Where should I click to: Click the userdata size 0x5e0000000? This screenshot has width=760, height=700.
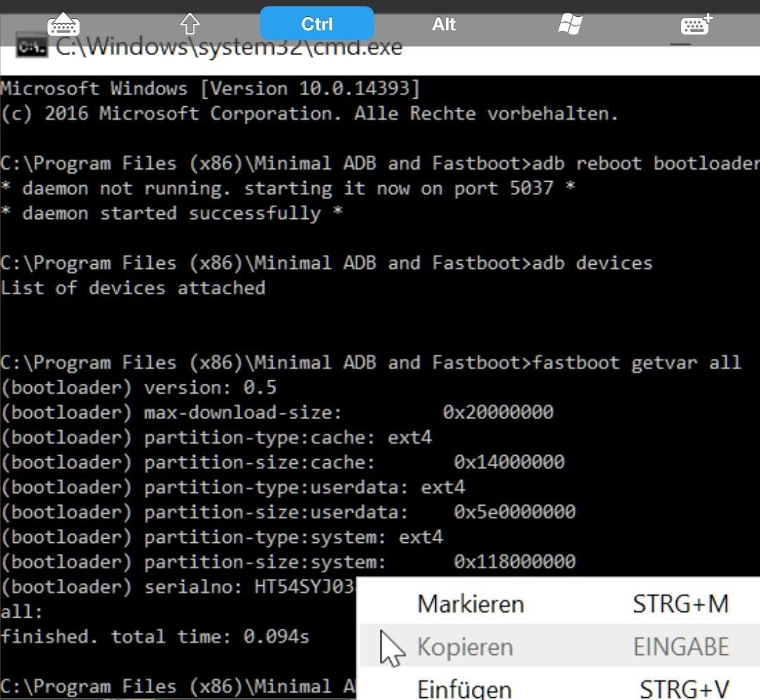pos(515,512)
